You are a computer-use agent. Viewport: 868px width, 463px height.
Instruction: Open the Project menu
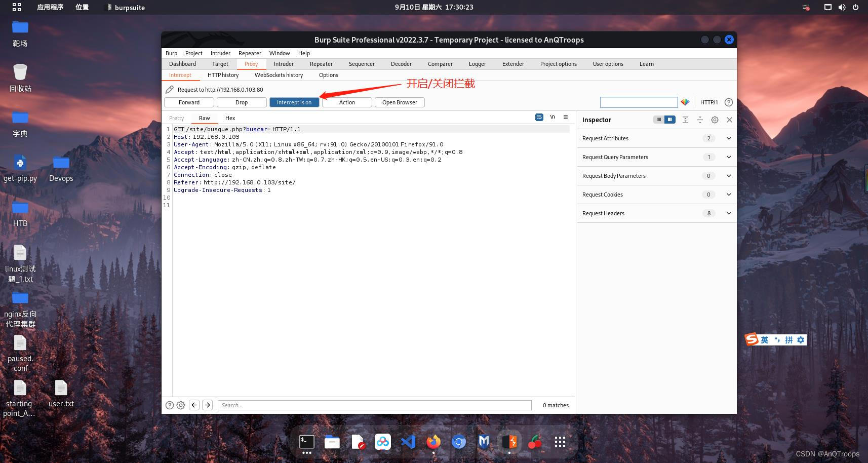coord(193,53)
